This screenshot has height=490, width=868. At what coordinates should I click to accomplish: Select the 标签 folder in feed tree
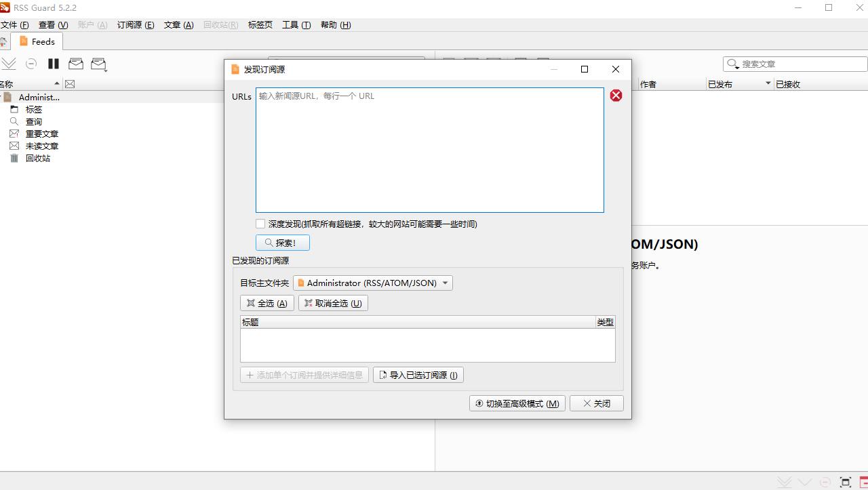click(x=34, y=109)
